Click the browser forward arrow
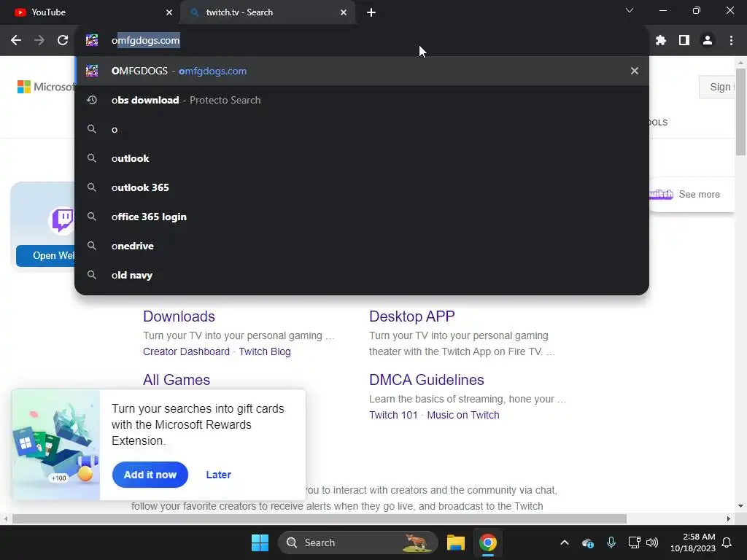Image resolution: width=747 pixels, height=560 pixels. (x=39, y=41)
